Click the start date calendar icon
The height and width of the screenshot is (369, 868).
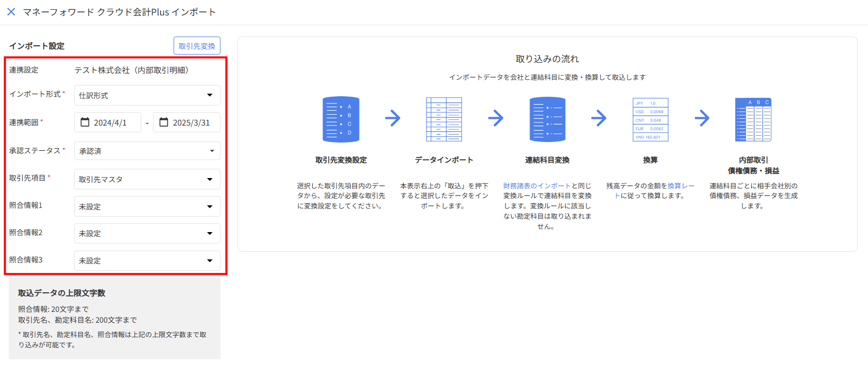pyautogui.click(x=85, y=122)
